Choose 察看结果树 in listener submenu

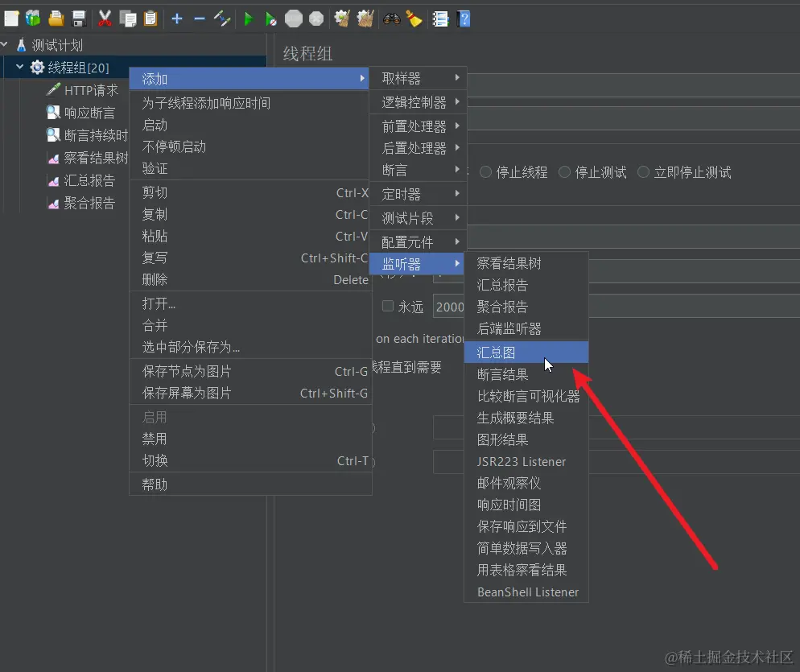pos(526,263)
